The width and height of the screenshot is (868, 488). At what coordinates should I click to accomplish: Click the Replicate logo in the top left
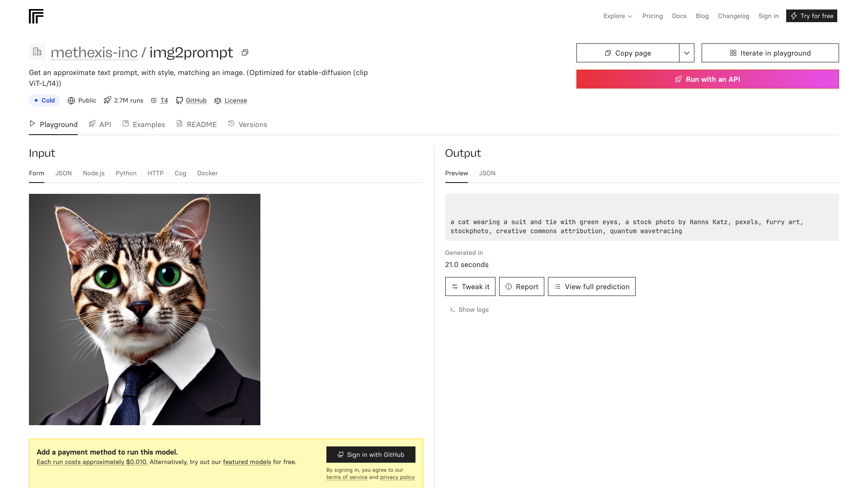[x=37, y=16]
